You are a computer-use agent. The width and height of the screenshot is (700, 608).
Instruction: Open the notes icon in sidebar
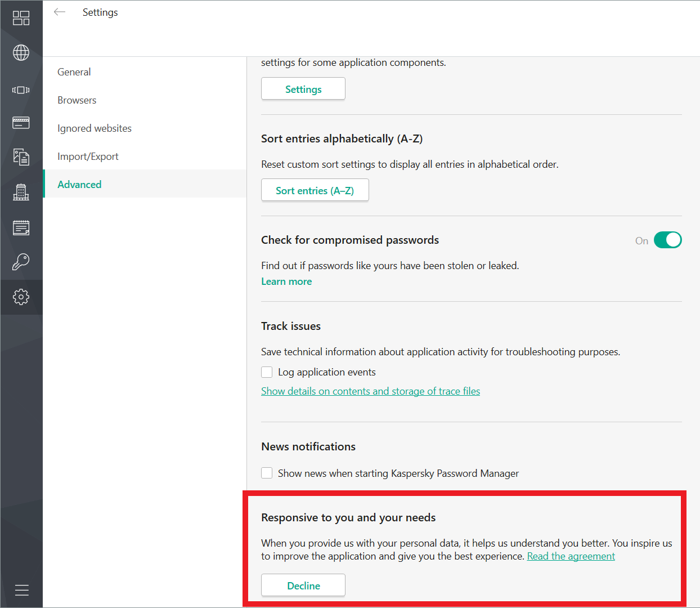point(21,227)
